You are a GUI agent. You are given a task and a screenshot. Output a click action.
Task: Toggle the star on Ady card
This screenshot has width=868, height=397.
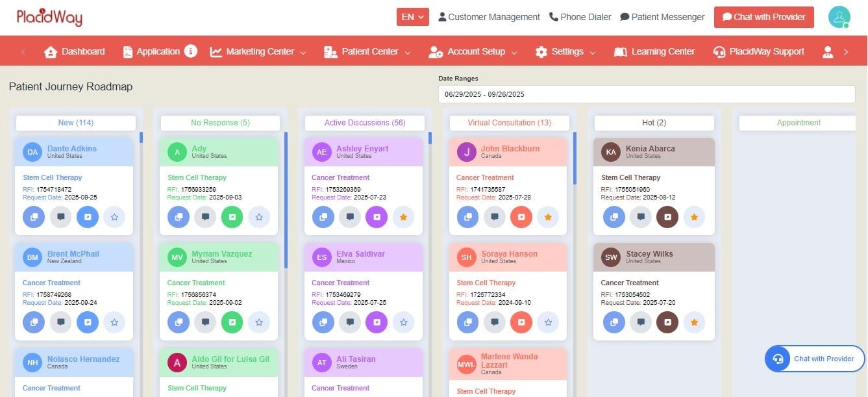click(x=259, y=217)
